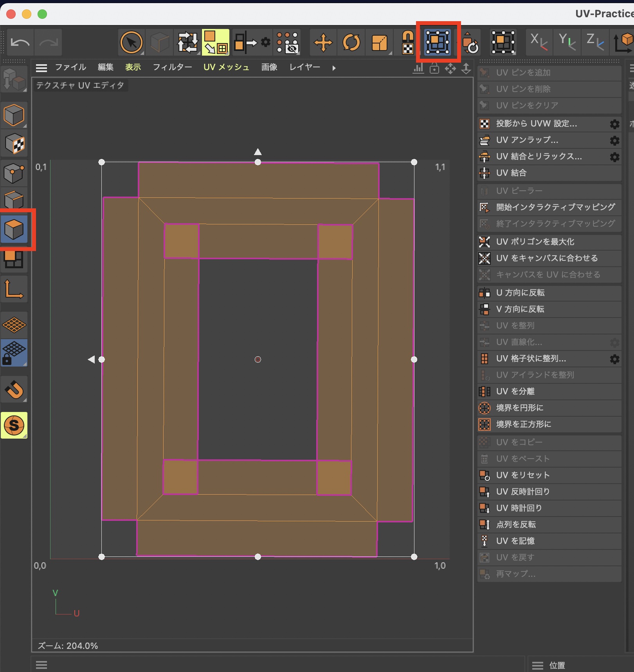This screenshot has height=672, width=634.
Task: Toggle snapping magnet in left sidebar
Action: 14,390
